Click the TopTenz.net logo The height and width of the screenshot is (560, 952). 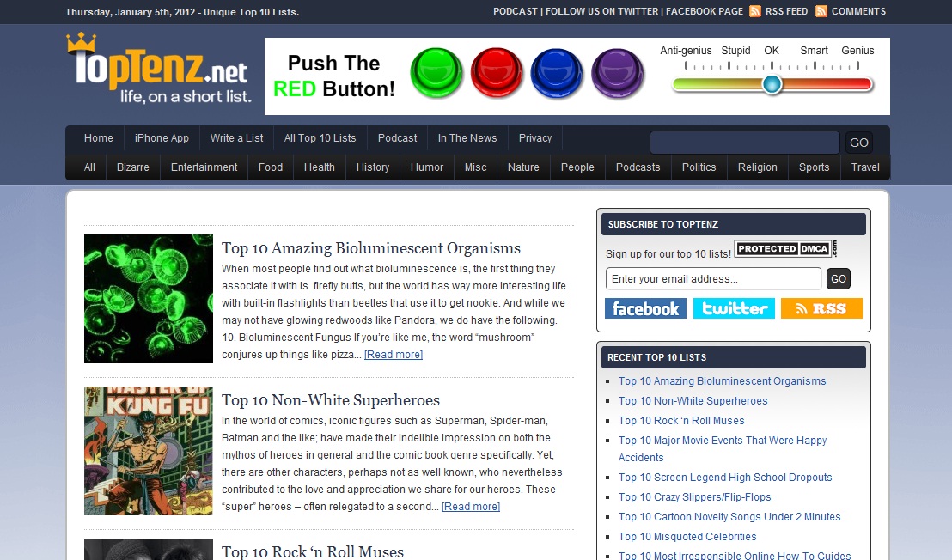[158, 70]
